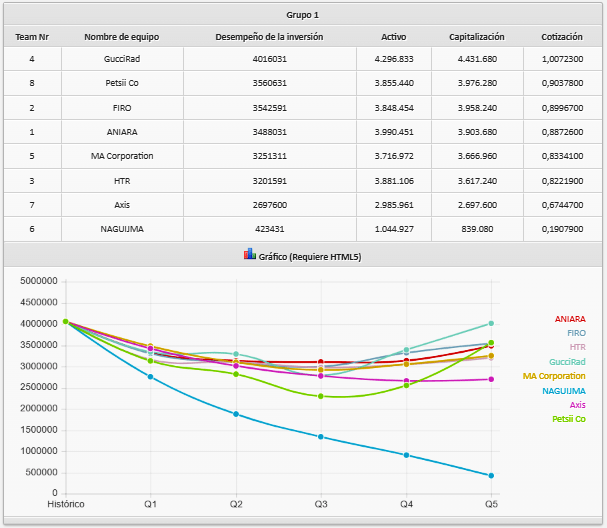Image resolution: width=607 pixels, height=528 pixels.
Task: Click the Q3 axis label
Action: tap(321, 504)
